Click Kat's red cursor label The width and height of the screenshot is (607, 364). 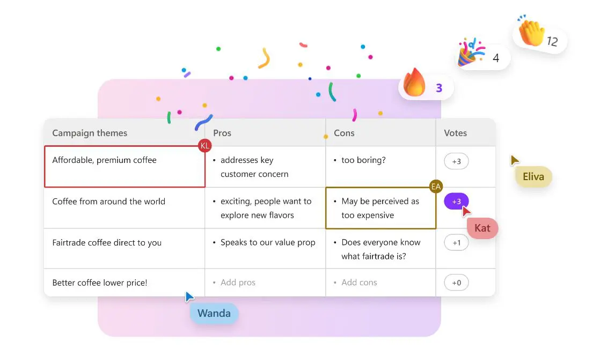tap(482, 228)
